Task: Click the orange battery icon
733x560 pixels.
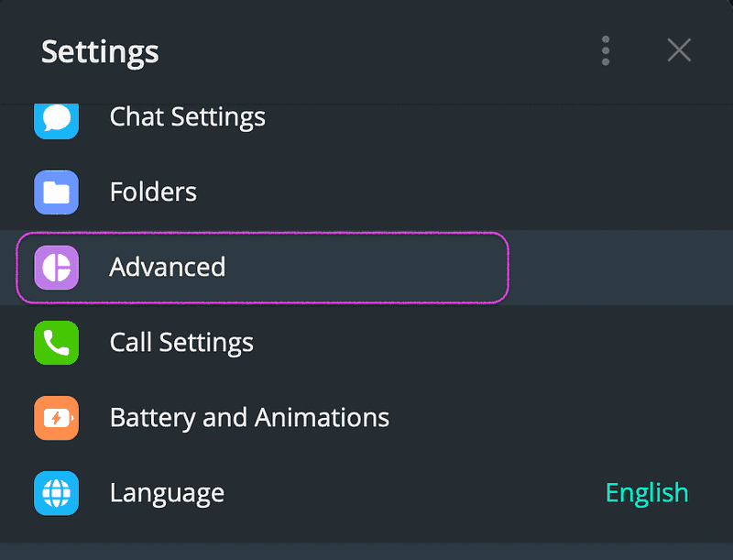Action: [56, 418]
